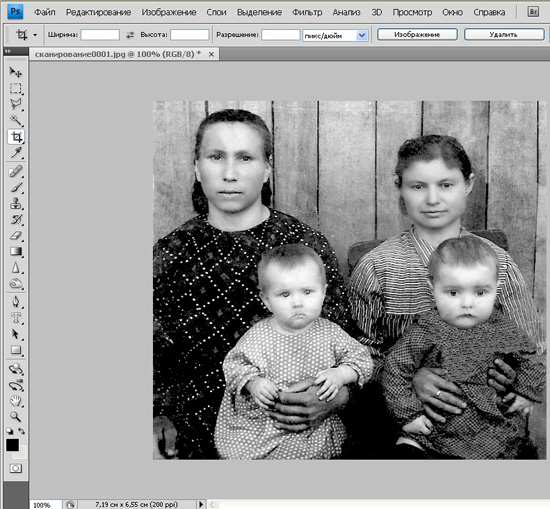Select the Healing Brush tool
550x509 pixels.
[15, 172]
